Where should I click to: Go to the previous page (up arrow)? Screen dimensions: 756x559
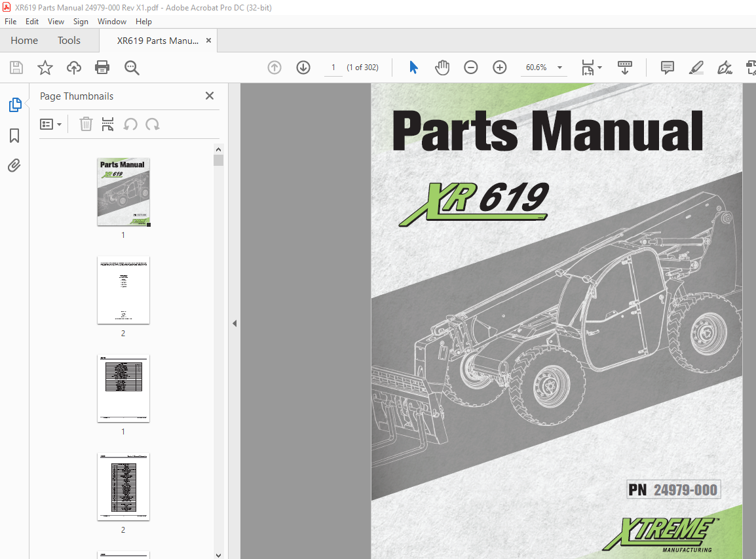[x=274, y=67]
